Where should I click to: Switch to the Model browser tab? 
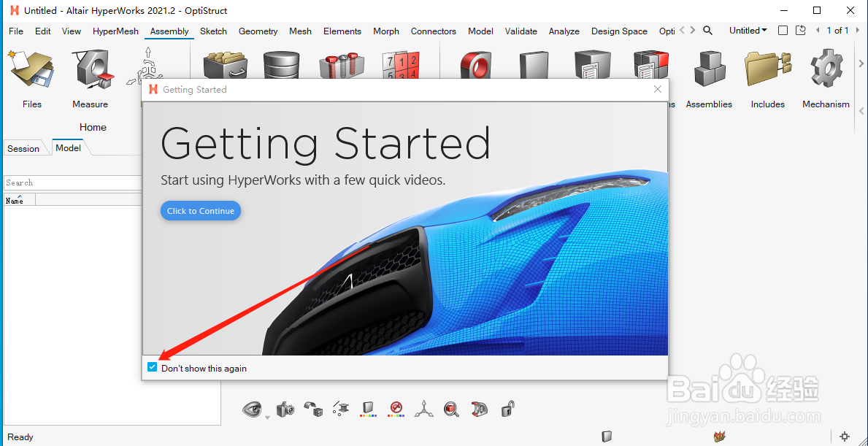tap(69, 147)
